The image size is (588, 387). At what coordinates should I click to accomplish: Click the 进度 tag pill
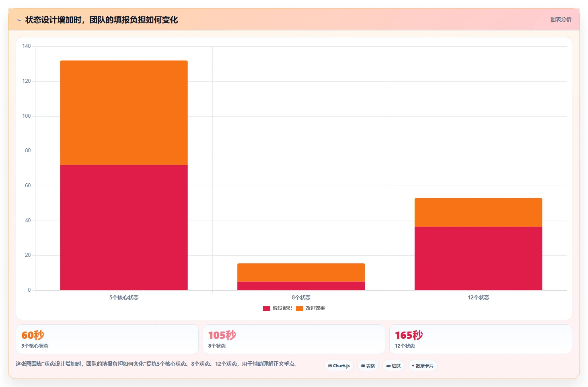pyautogui.click(x=393, y=366)
